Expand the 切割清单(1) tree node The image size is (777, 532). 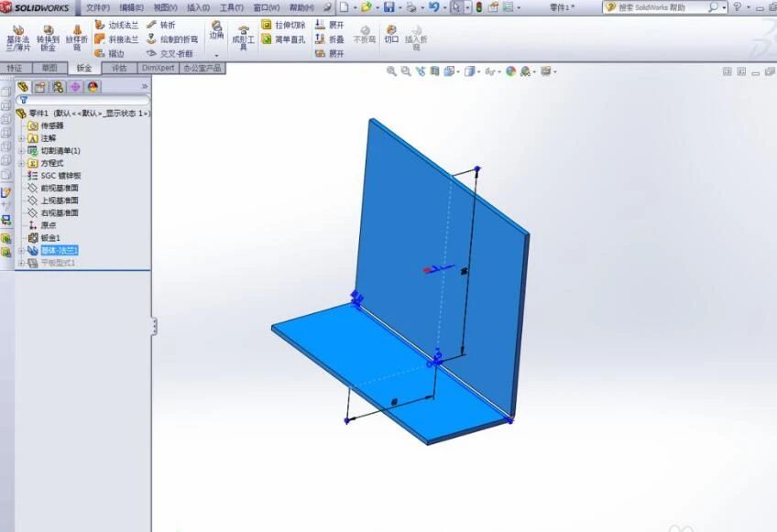click(20, 150)
